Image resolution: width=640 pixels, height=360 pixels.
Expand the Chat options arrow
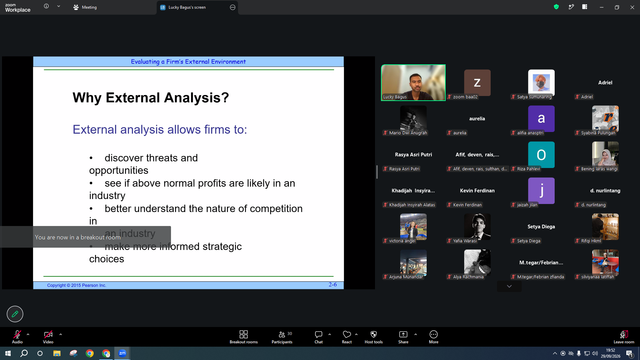(x=329, y=334)
